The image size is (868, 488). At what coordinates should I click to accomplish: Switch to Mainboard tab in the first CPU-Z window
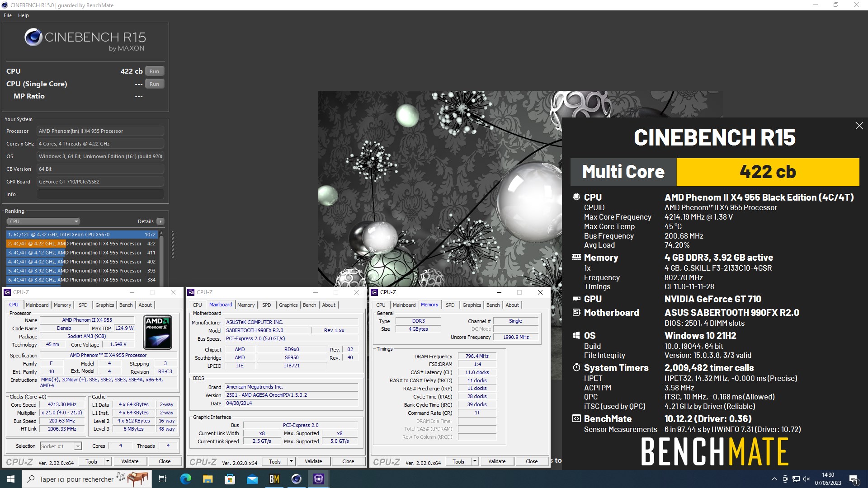(x=37, y=305)
